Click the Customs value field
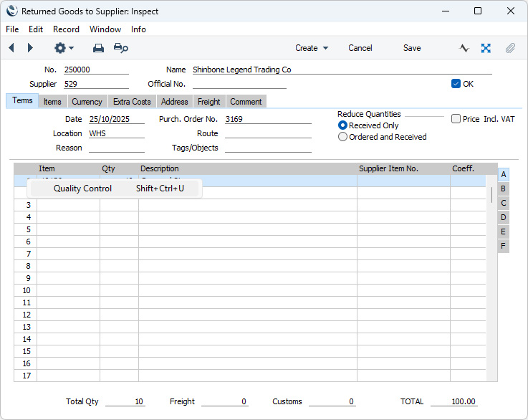Image resolution: width=528 pixels, height=420 pixels. (332, 401)
